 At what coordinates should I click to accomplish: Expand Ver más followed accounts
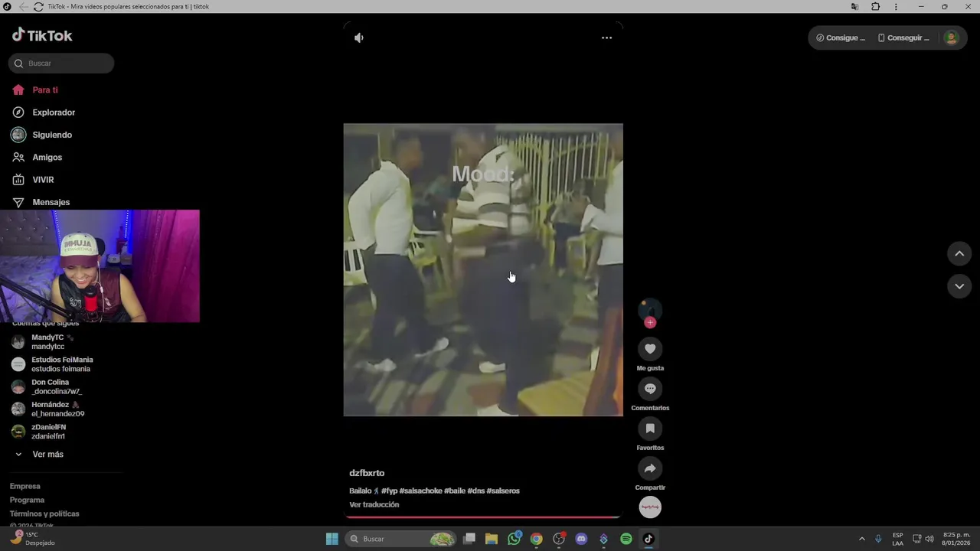click(x=40, y=455)
